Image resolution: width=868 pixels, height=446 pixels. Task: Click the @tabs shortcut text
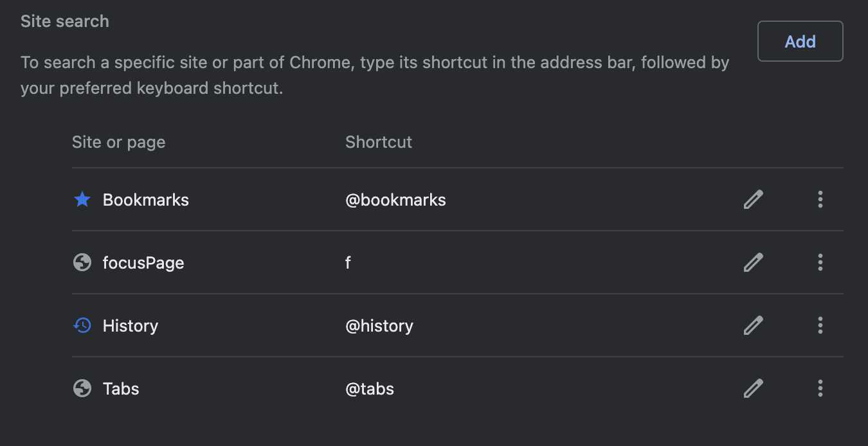coord(370,389)
